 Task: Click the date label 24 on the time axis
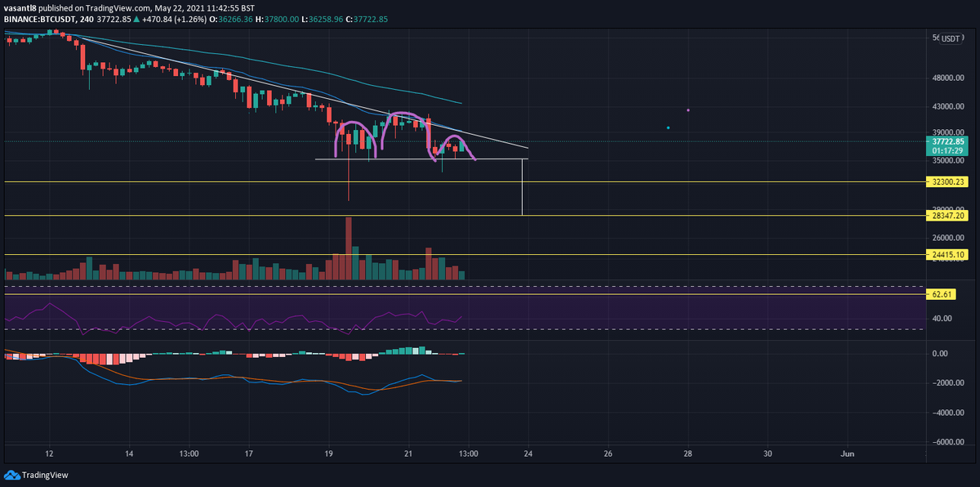point(528,453)
